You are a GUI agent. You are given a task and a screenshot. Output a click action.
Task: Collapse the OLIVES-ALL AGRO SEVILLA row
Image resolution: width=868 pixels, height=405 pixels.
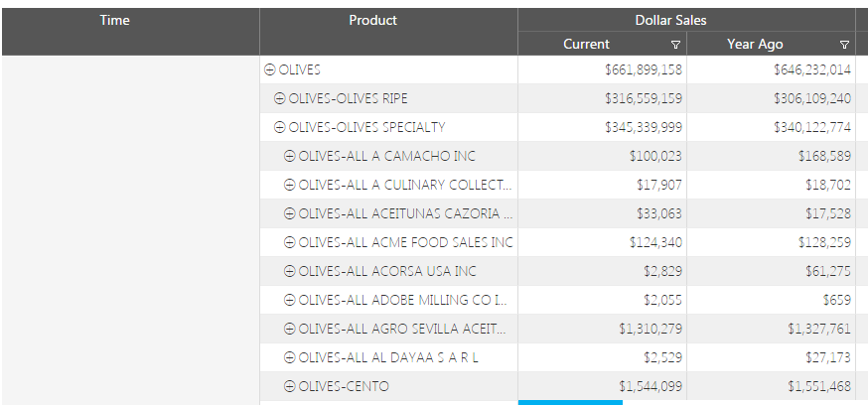289,329
